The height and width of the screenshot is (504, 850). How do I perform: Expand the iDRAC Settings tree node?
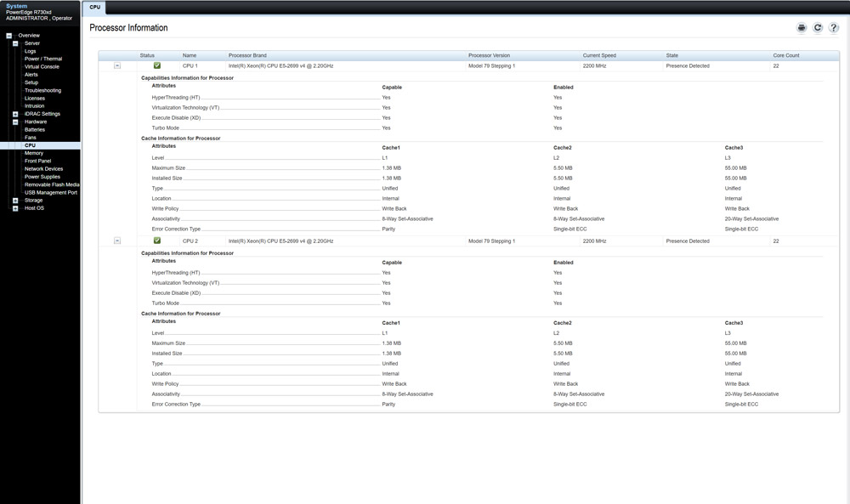14,113
